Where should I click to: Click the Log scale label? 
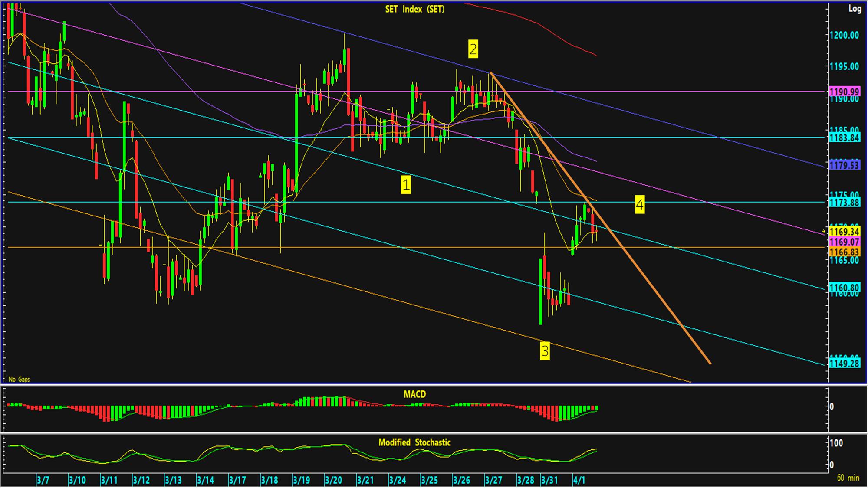tap(855, 9)
